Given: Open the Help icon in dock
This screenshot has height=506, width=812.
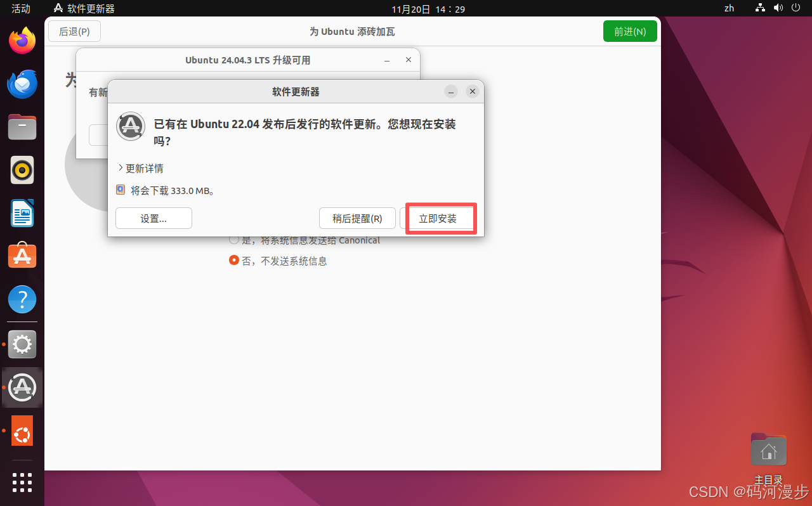Looking at the screenshot, I should click(22, 299).
